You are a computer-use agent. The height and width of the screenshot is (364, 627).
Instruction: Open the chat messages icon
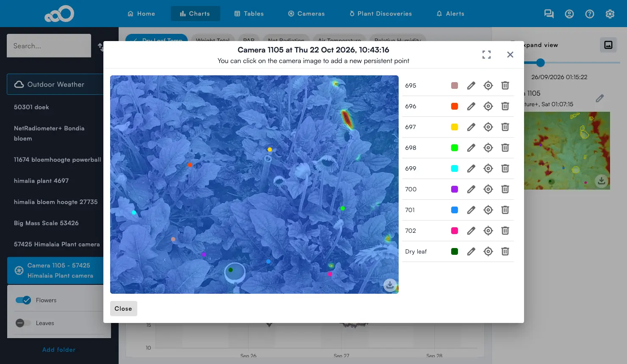point(549,14)
